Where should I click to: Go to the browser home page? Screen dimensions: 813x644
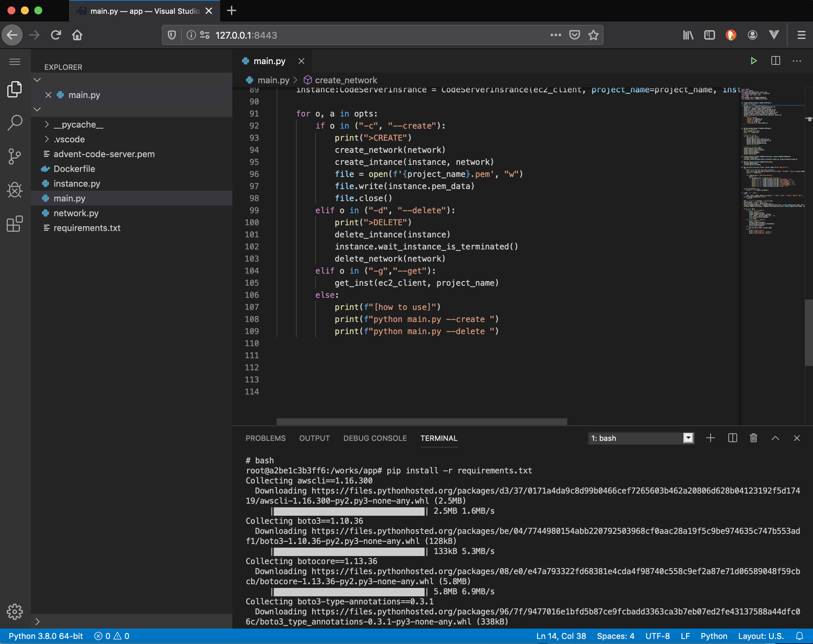(77, 35)
